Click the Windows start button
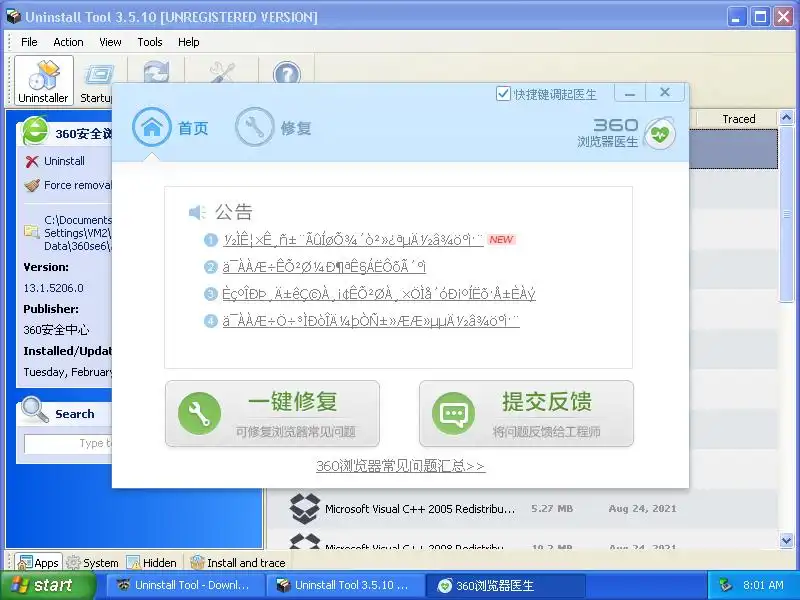This screenshot has width=800, height=600. pyautogui.click(x=48, y=585)
